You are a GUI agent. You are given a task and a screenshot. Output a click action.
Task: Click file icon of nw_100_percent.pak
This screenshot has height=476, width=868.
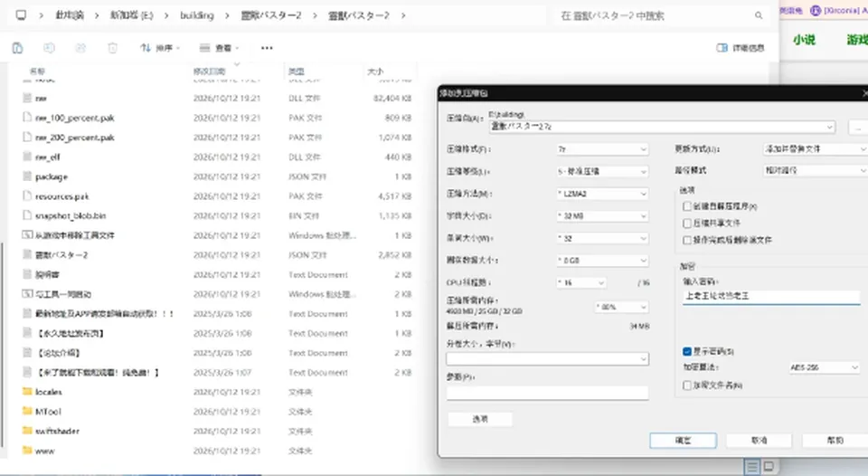point(27,118)
